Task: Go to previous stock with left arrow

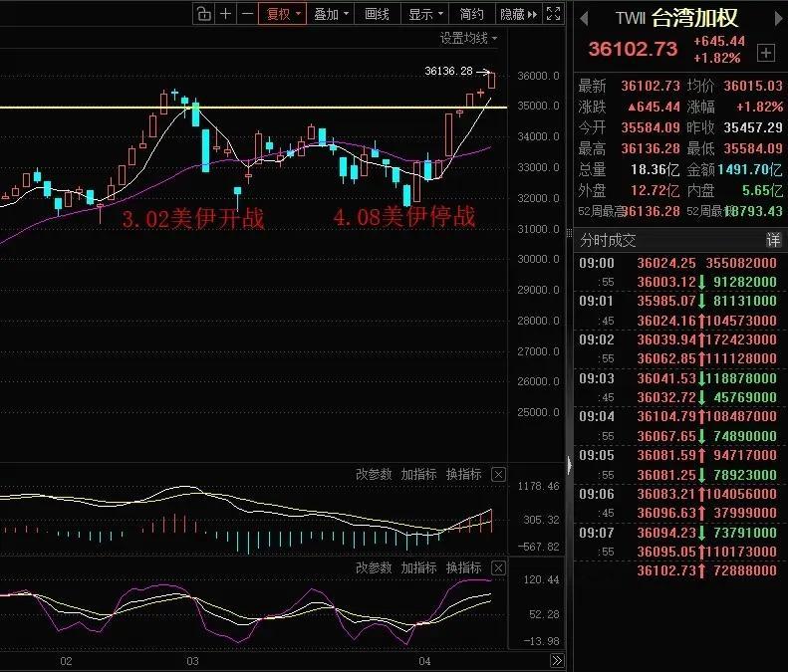Action: [x=584, y=19]
